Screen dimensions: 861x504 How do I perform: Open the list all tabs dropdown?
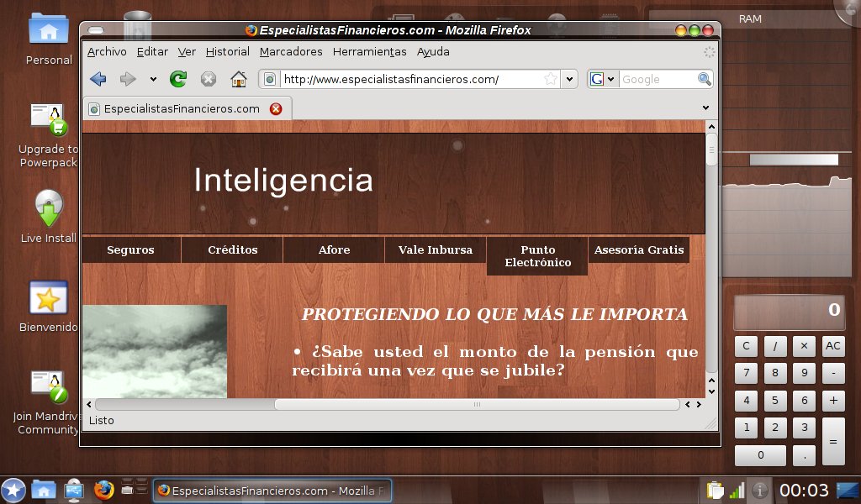click(705, 108)
